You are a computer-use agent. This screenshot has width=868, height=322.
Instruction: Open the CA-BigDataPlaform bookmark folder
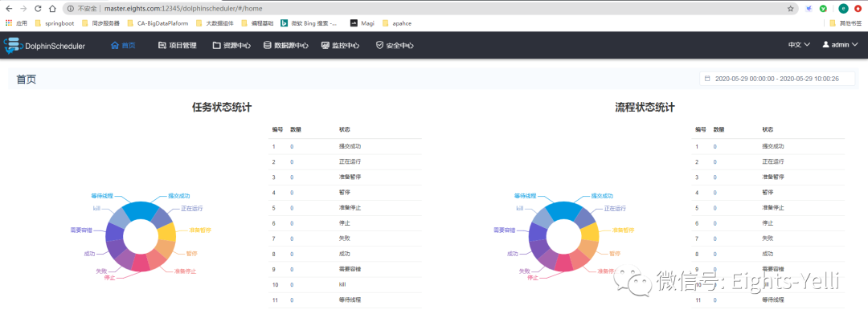[x=158, y=23]
